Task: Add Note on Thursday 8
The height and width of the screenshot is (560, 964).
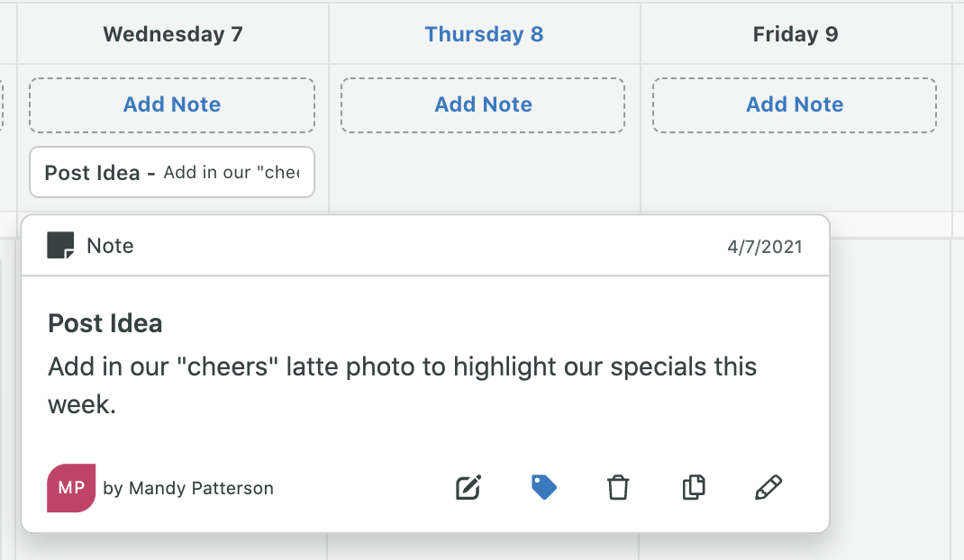Action: (483, 104)
